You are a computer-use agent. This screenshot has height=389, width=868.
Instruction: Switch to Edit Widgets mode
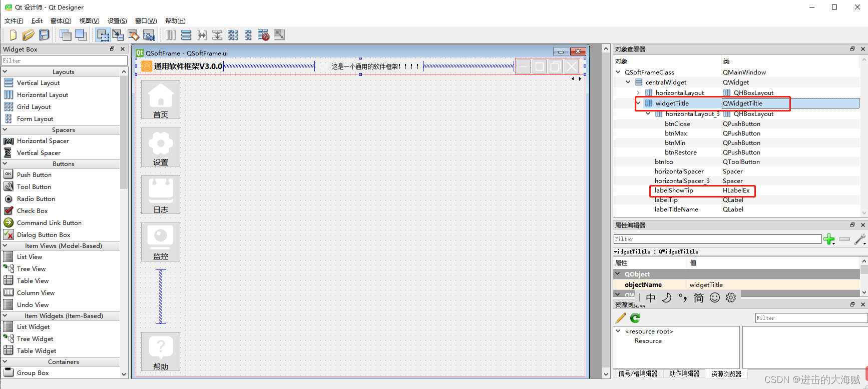103,35
